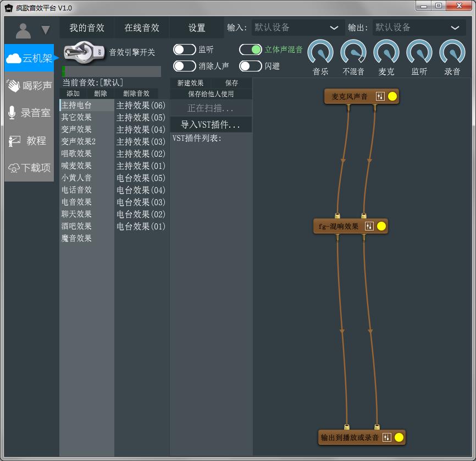This screenshot has width=476, height=461.
Task: Open the 喝彩声 applause sidebar section
Action: tap(30, 86)
